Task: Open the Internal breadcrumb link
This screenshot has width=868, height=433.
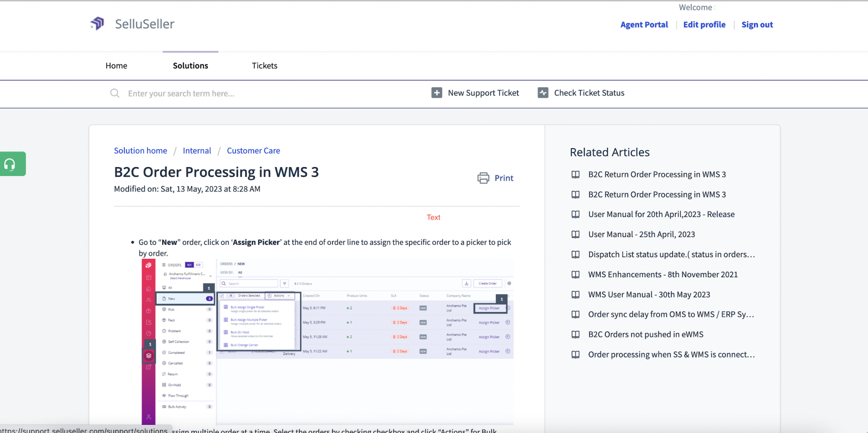Action: (x=197, y=151)
